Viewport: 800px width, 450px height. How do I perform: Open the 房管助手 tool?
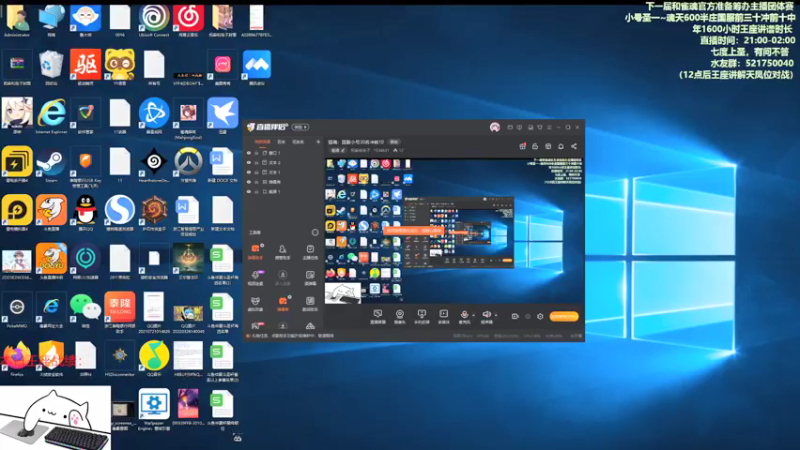pyautogui.click(x=282, y=252)
